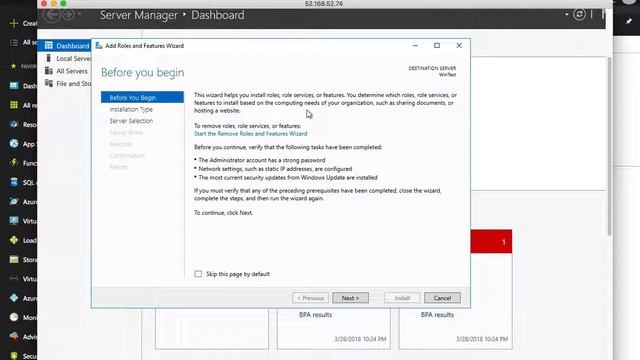This screenshot has height=360, width=640.
Task: Open the App Services icon in Azure sidebar
Action: (x=14, y=144)
